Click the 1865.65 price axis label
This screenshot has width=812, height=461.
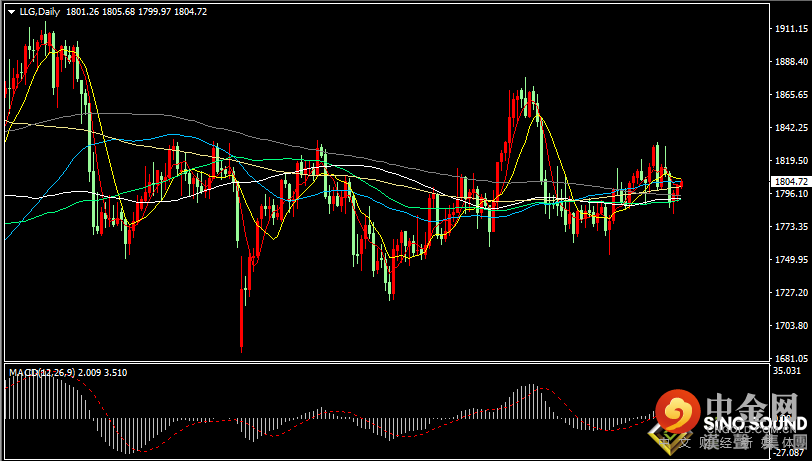point(791,95)
